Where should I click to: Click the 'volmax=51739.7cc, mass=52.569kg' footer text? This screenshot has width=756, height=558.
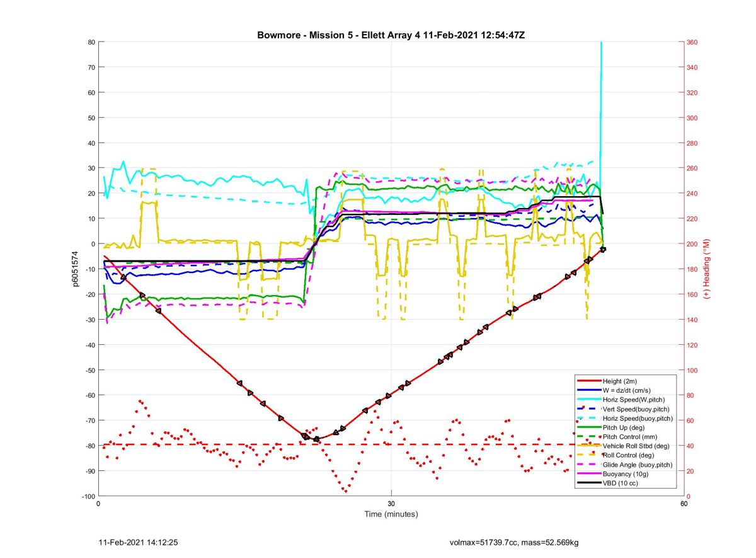point(514,542)
